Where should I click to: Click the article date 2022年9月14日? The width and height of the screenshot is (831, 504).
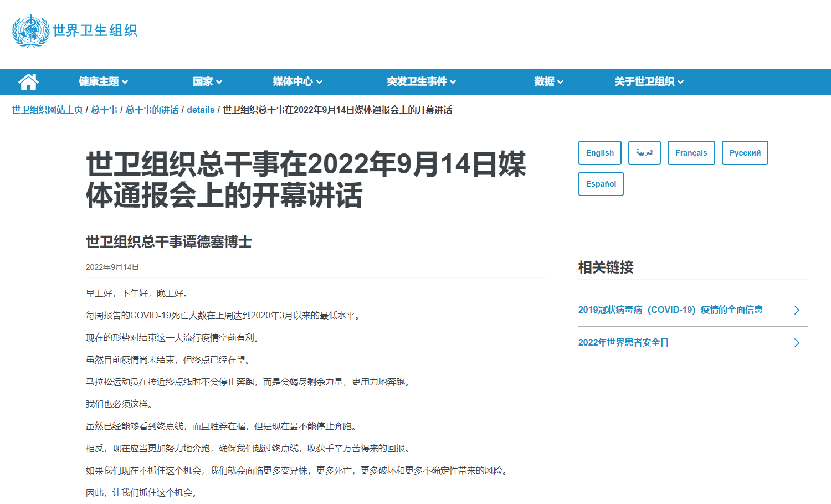(x=112, y=267)
